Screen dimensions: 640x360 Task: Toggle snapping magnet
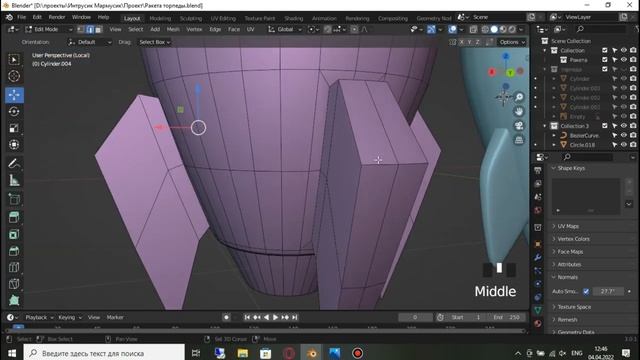327,29
